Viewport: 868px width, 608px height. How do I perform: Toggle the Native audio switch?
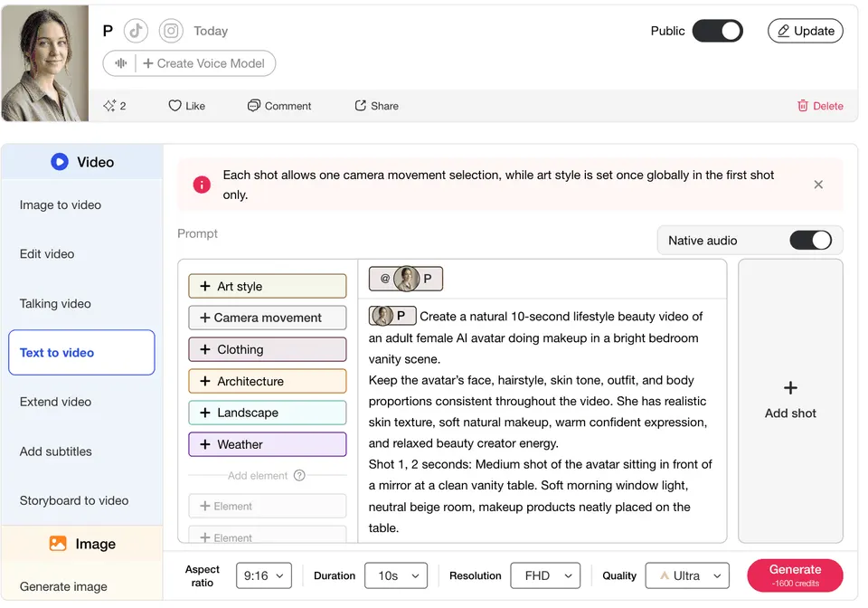(810, 241)
